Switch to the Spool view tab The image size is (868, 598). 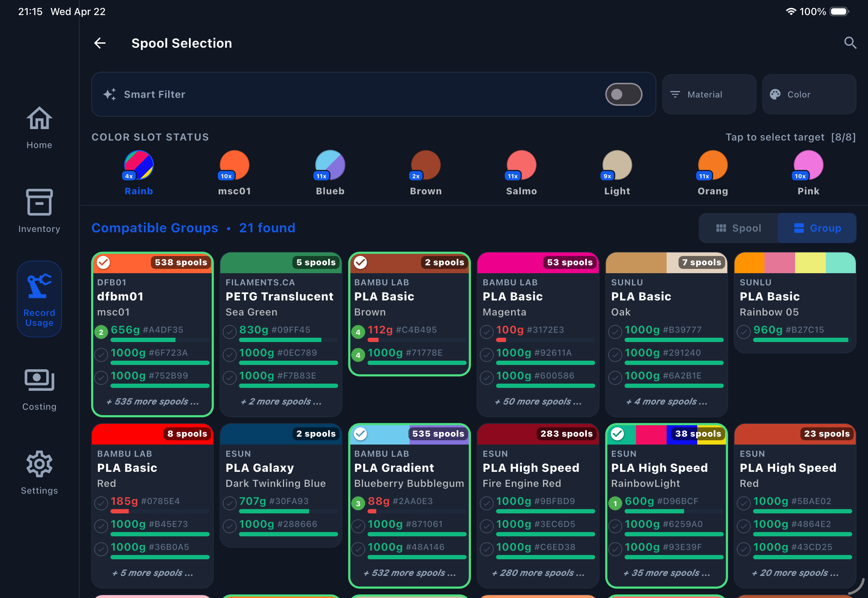click(x=738, y=228)
